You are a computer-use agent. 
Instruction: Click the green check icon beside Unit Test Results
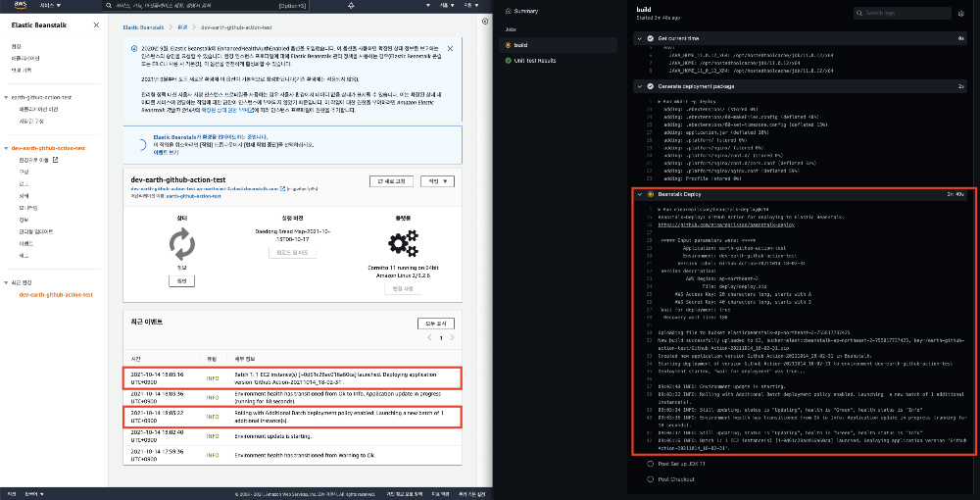508,61
